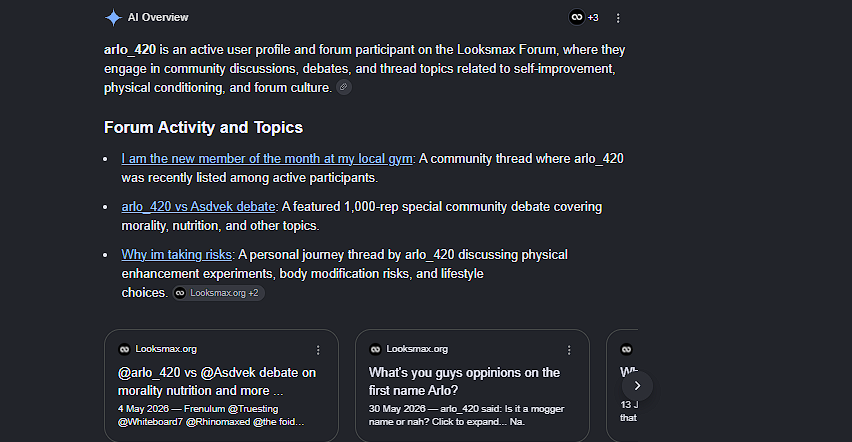This screenshot has height=442, width=852.
Task: Click the AI Overview sparkle icon
Action: pyautogui.click(x=114, y=17)
